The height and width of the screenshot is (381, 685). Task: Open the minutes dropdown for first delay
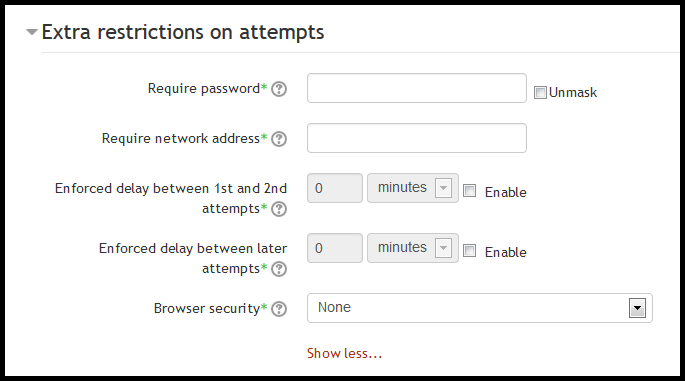(413, 188)
